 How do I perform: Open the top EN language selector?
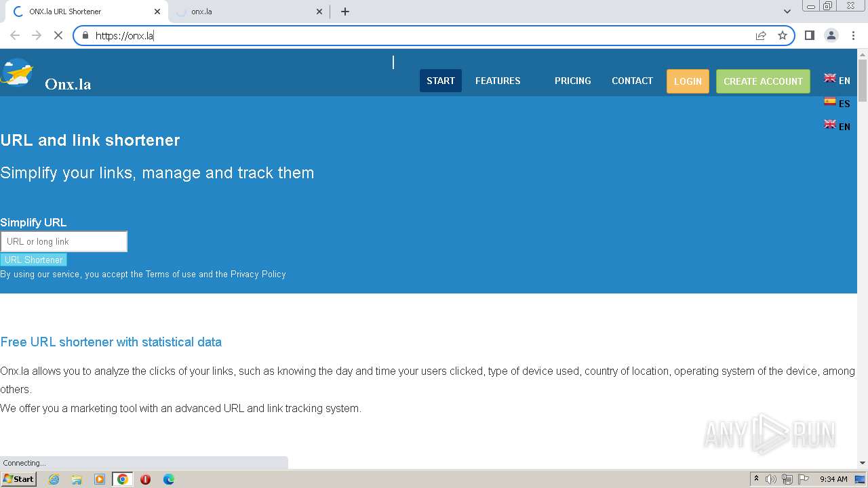pyautogui.click(x=837, y=80)
